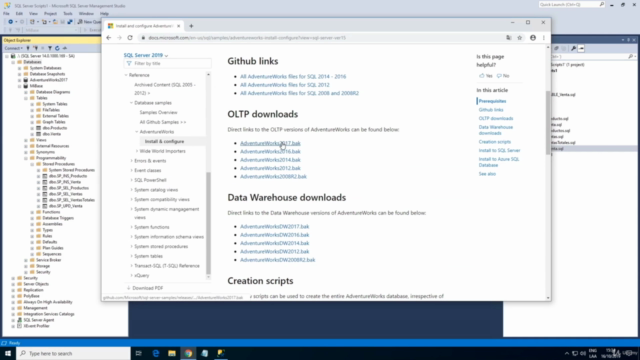
Task: Select dbo.SP_UPD_Venta stored procedure
Action: pyautogui.click(x=65, y=206)
